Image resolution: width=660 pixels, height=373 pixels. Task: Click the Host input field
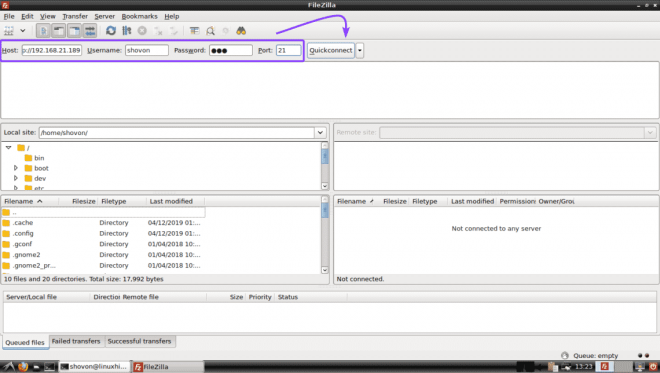52,50
